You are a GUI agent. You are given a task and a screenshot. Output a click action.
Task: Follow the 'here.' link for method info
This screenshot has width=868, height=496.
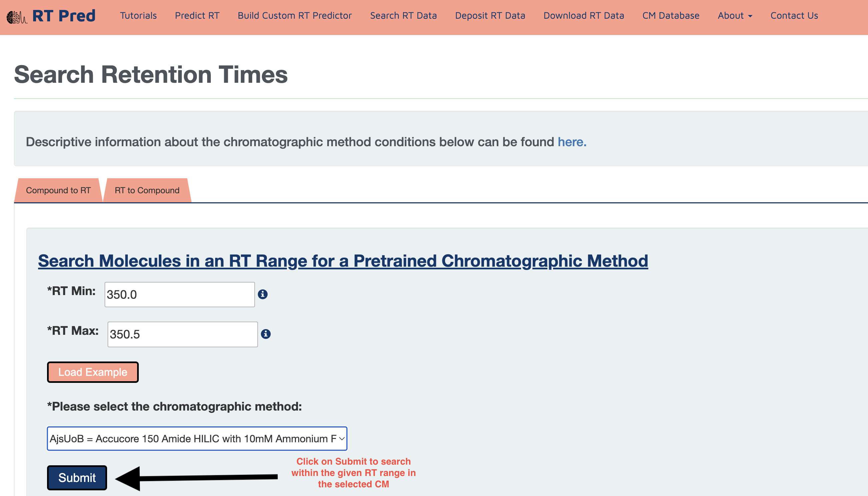coord(571,142)
